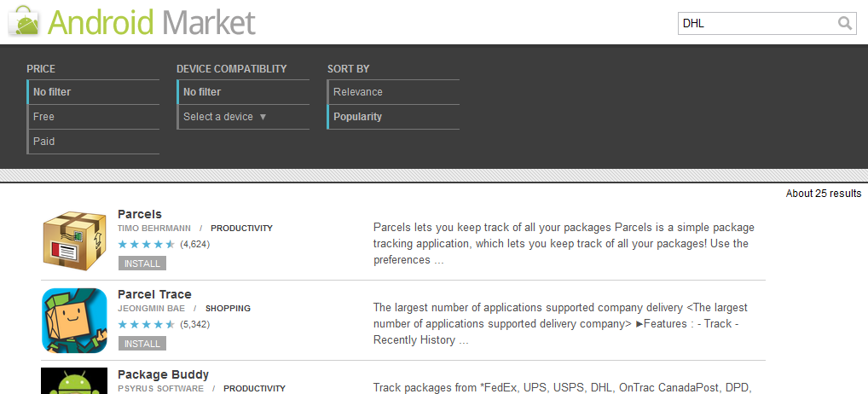Sort results by Popularity
868x394 pixels.
(x=358, y=117)
